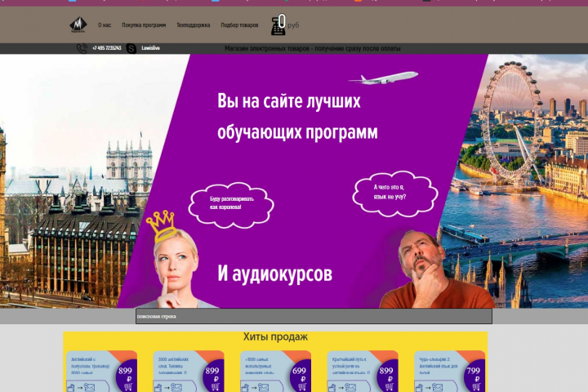Viewport: 588px width, 392px height.
Task: Add "Английский с полуслова" card to cart
Action: (128, 387)
